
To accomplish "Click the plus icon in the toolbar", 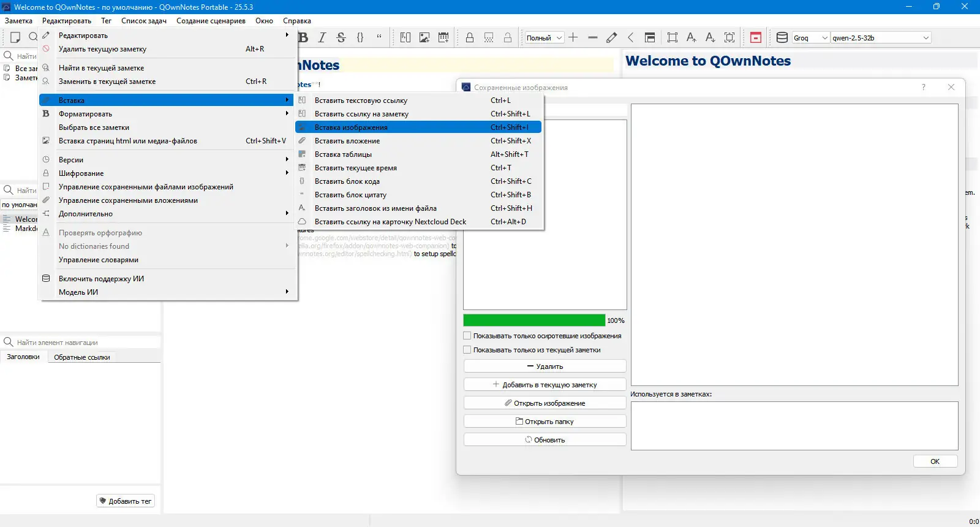I will tap(573, 37).
